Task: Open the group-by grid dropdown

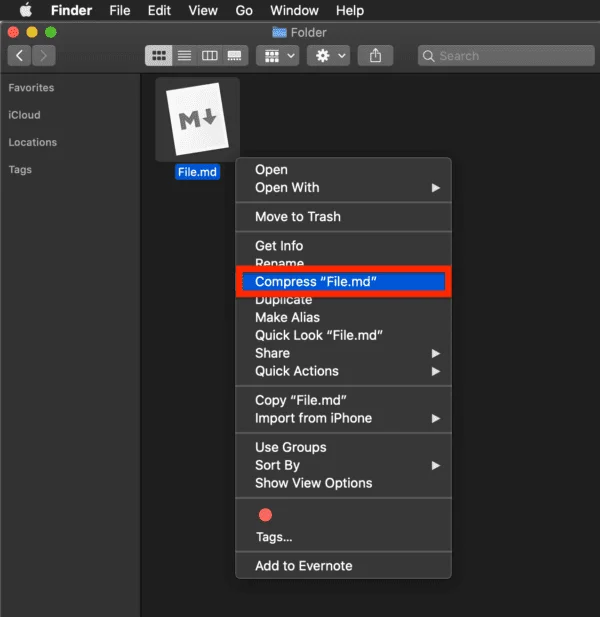Action: (278, 55)
